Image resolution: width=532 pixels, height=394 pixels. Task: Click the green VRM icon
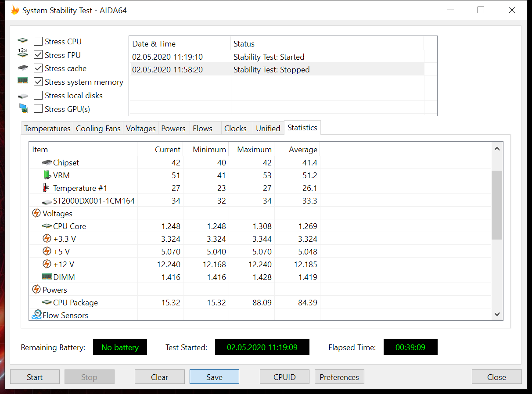(47, 175)
